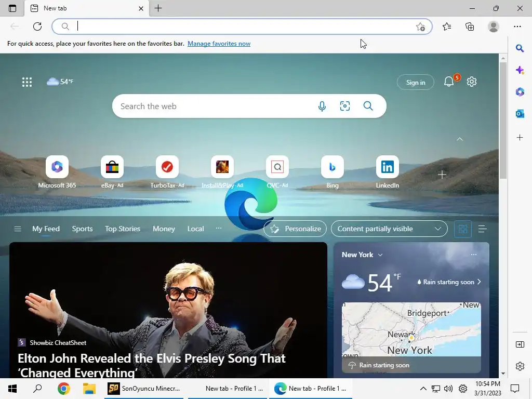Add a new quick link site

coord(442,175)
